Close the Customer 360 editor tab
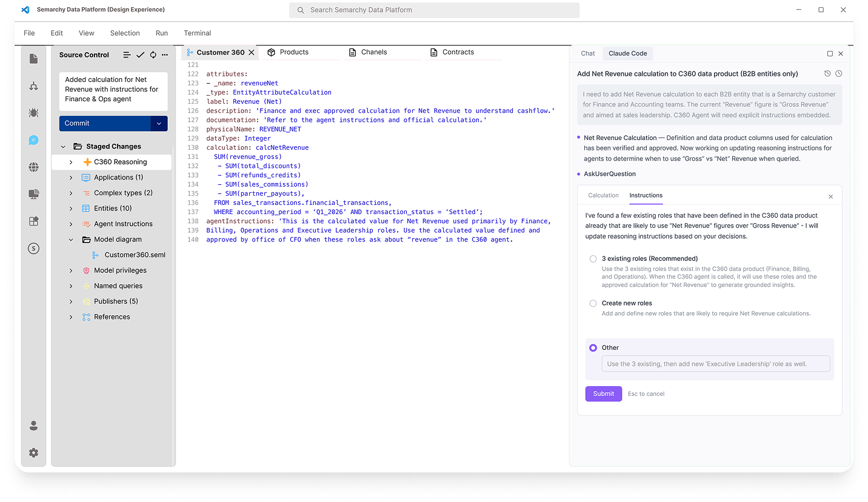 click(x=252, y=53)
